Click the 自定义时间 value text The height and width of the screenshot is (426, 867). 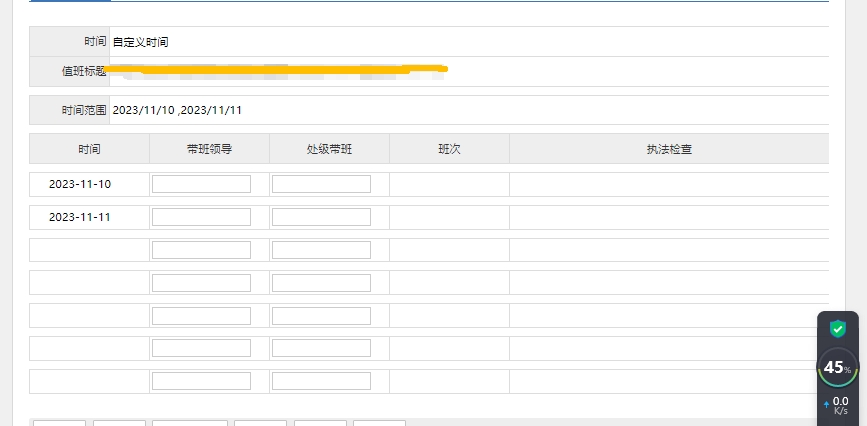tap(140, 42)
